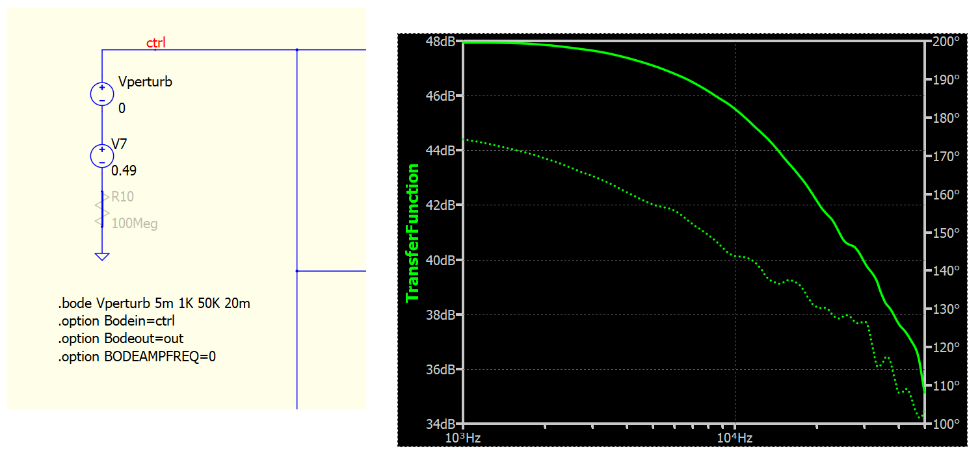The image size is (980, 462).
Task: Click Vperturb's value 0
Action: point(122,109)
